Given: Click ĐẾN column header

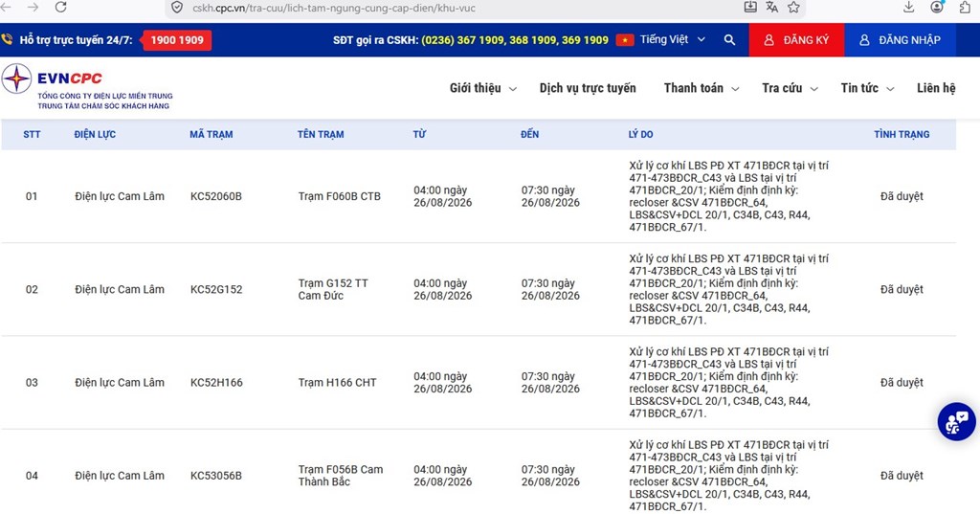Looking at the screenshot, I should click(529, 134).
